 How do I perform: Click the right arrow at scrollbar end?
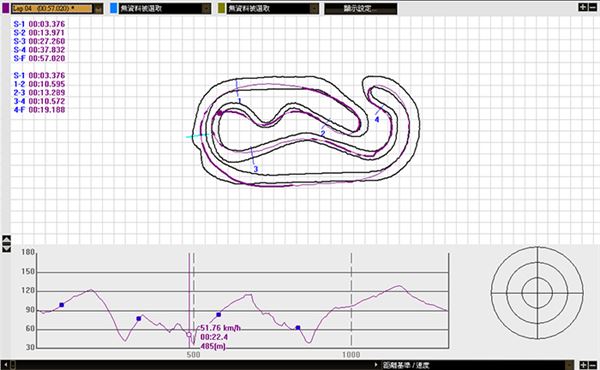[376, 365]
